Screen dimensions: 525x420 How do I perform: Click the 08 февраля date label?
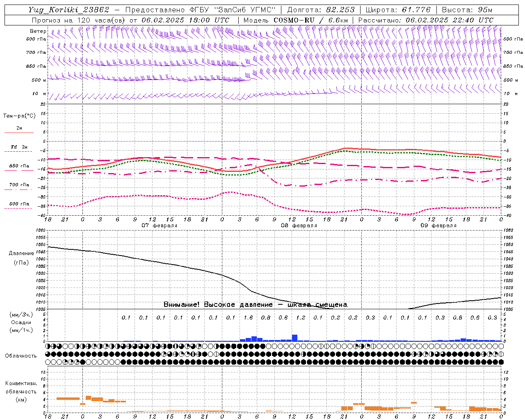click(x=299, y=226)
